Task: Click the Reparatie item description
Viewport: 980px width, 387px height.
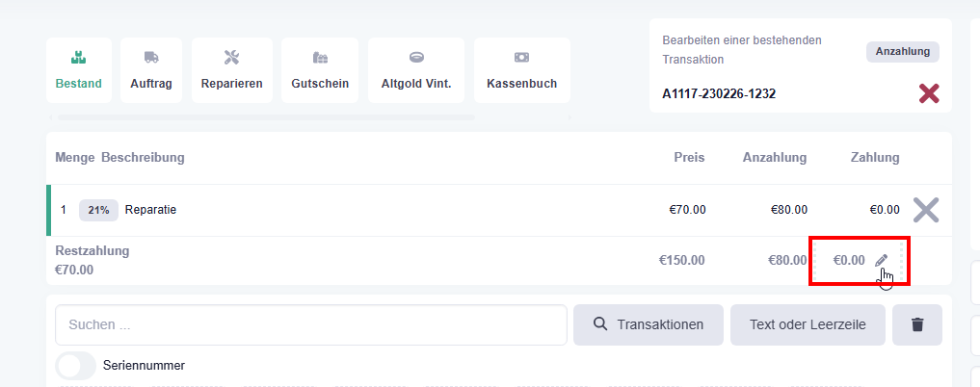Action: pyautogui.click(x=151, y=209)
